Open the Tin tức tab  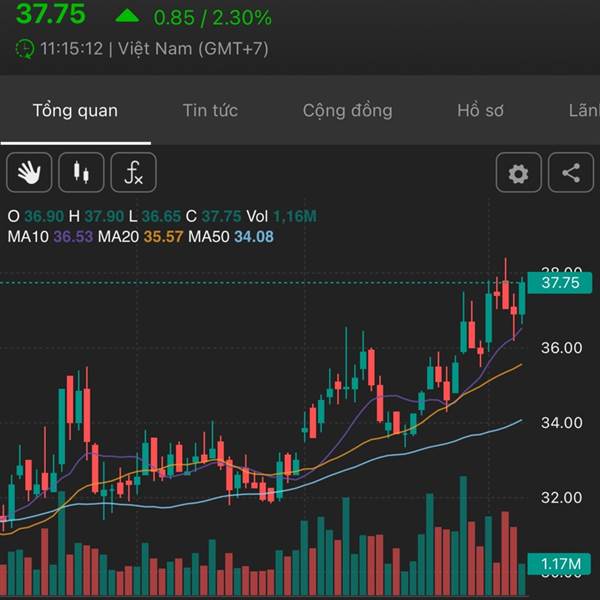(210, 111)
